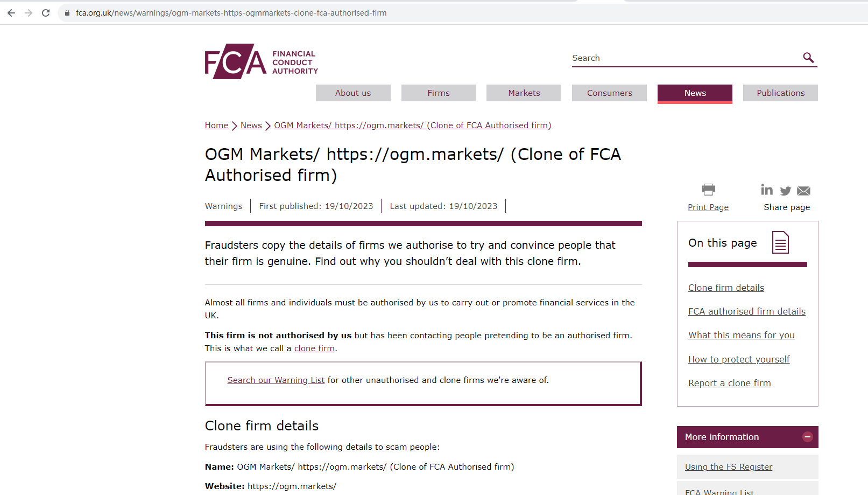Click the Publications menu item
The image size is (868, 495).
[780, 93]
